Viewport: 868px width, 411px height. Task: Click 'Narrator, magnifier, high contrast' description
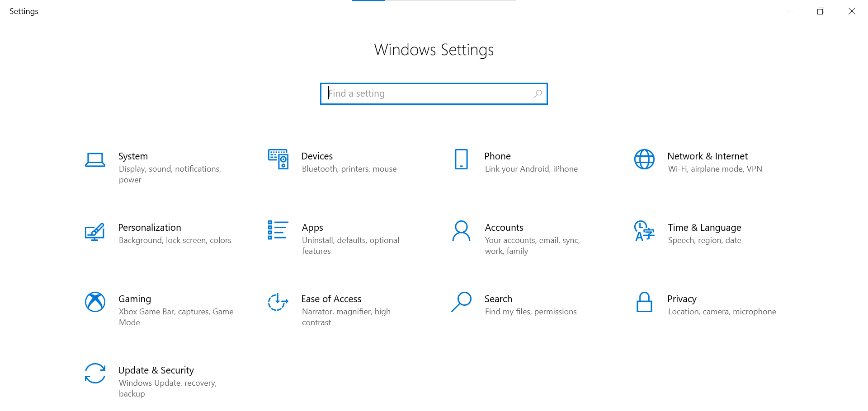pos(346,317)
